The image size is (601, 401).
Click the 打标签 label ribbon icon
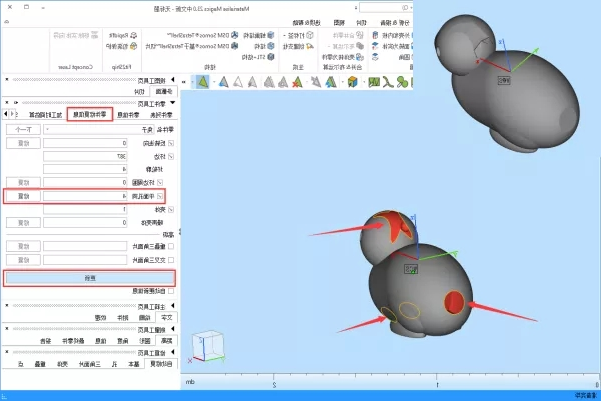[309, 35]
